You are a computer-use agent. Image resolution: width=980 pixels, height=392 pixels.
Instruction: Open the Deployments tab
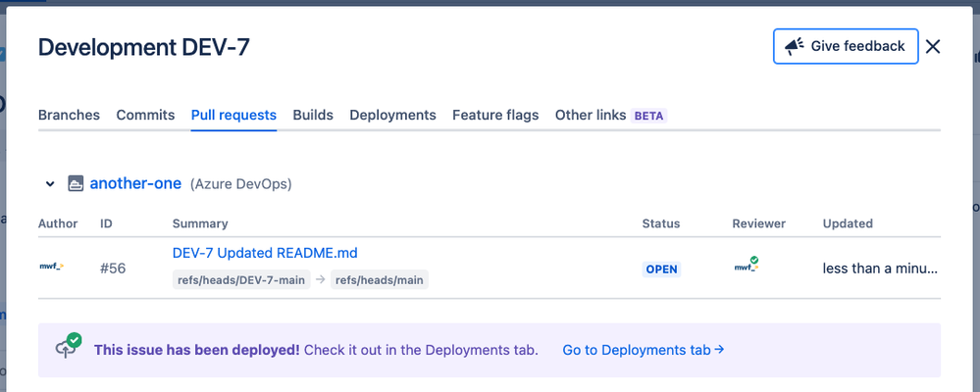click(x=392, y=116)
